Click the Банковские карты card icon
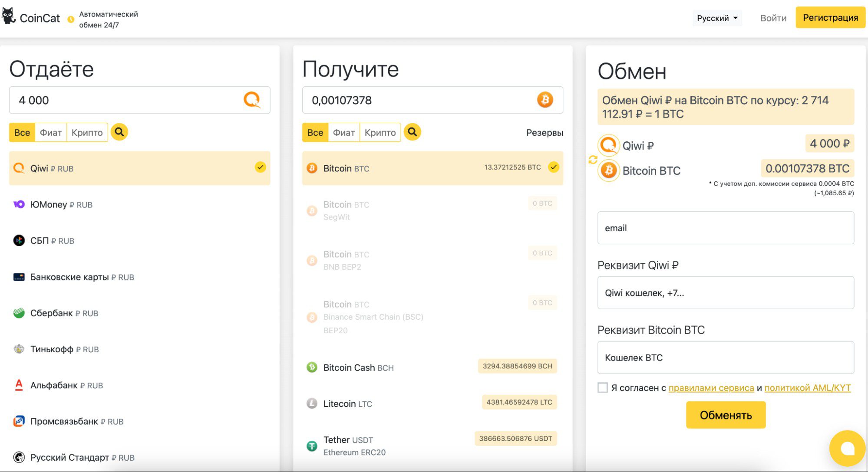 [19, 277]
